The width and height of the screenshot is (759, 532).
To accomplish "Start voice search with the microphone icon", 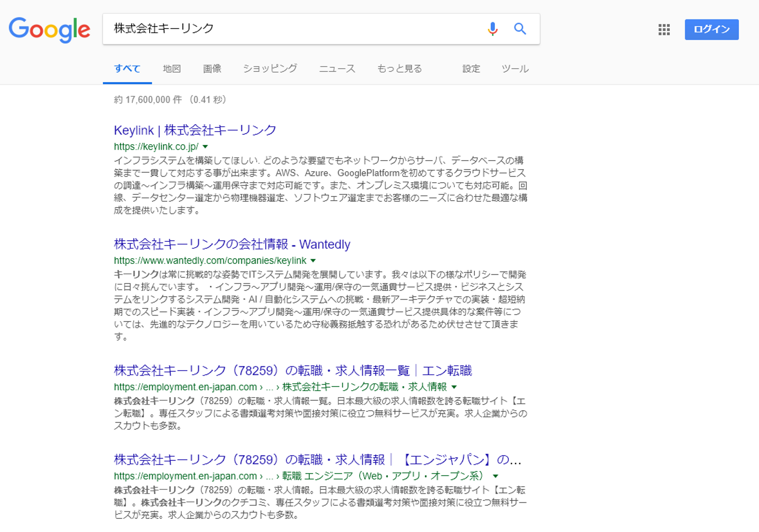I will (x=492, y=29).
